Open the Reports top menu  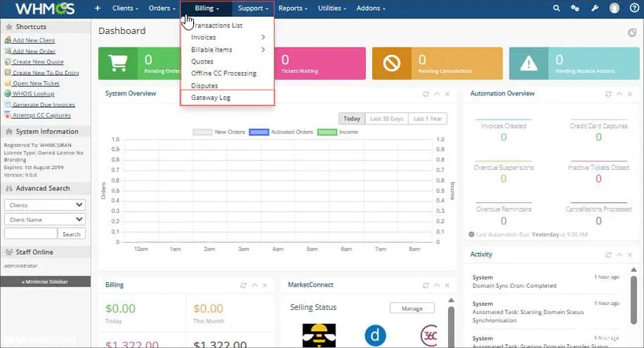point(293,8)
